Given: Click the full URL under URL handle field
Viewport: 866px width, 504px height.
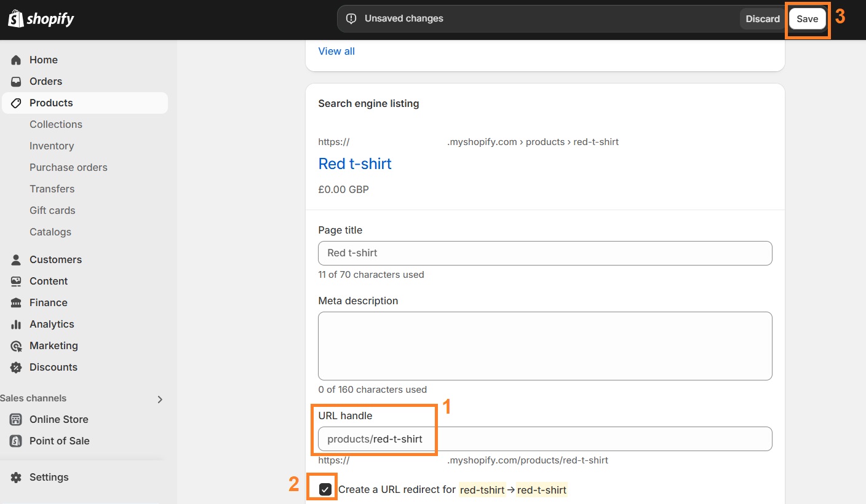Looking at the screenshot, I should point(463,460).
